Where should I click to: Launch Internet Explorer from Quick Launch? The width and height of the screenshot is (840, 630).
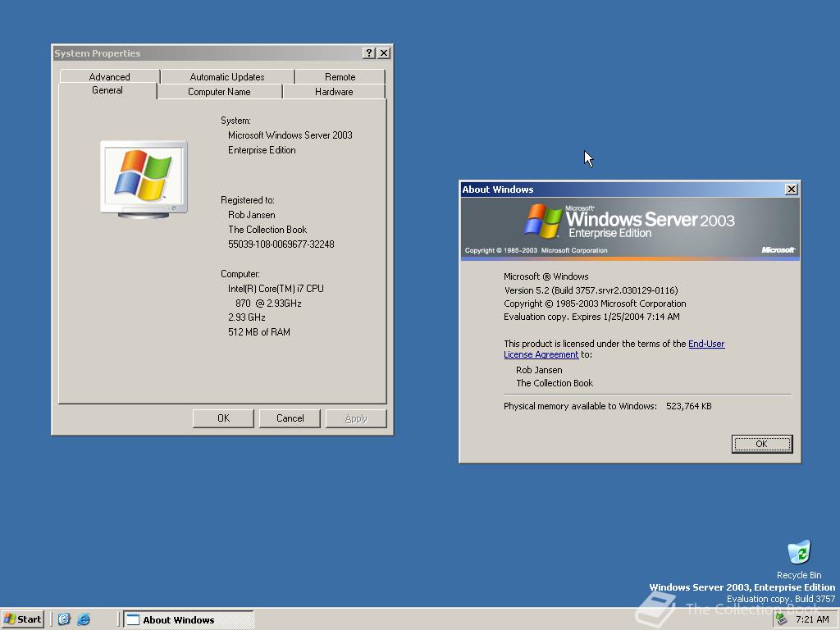tap(84, 619)
